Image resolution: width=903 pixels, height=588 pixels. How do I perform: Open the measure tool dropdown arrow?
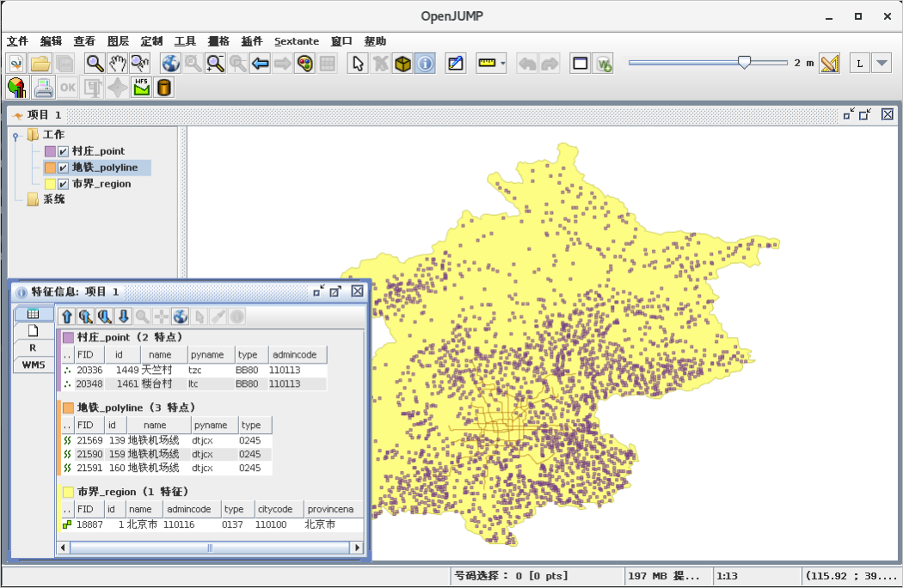(x=503, y=64)
